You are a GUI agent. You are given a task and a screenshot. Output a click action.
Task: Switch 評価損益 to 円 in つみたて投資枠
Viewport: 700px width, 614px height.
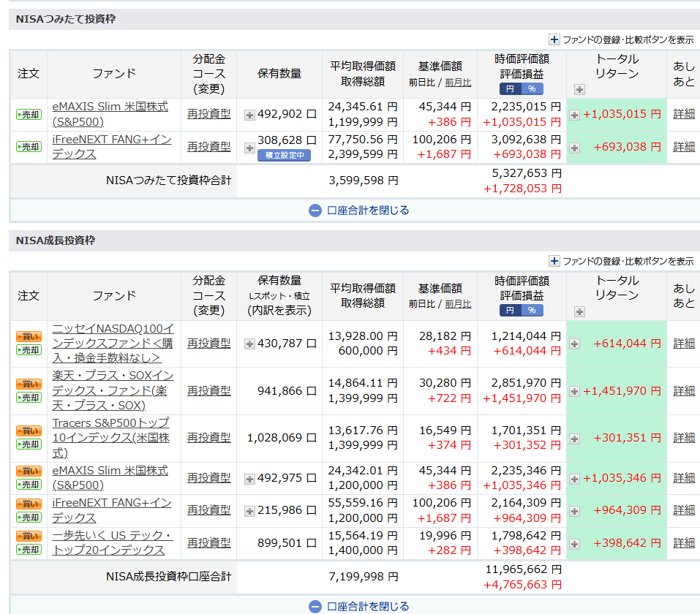click(x=511, y=88)
